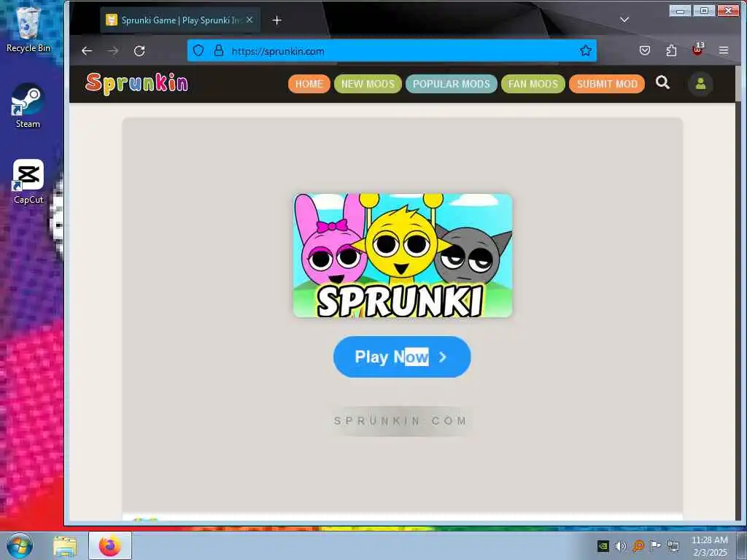Screen dimensions: 747x560
Task: Click the taskbar clock showing 11:28 AM
Action: pos(710,545)
